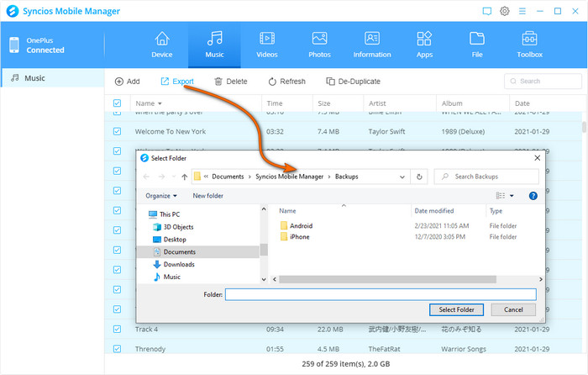
Task: Open the Device tab
Action: coord(162,45)
